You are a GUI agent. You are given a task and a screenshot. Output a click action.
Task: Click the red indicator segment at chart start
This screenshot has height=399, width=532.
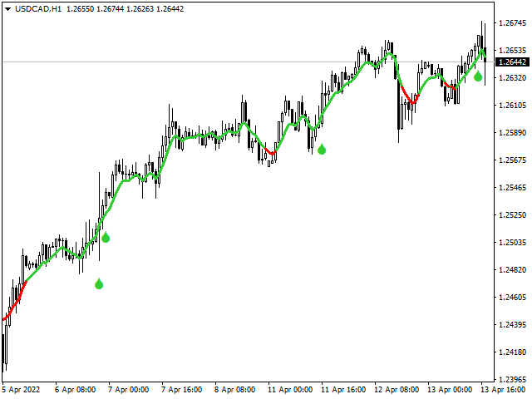(15, 302)
